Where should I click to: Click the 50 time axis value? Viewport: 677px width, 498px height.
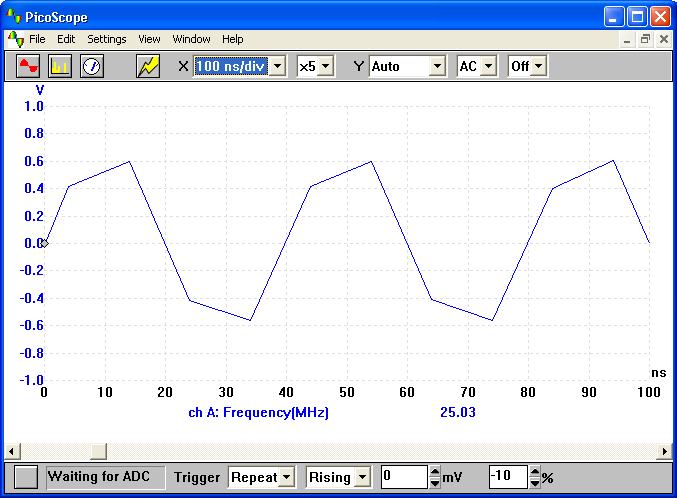[347, 392]
